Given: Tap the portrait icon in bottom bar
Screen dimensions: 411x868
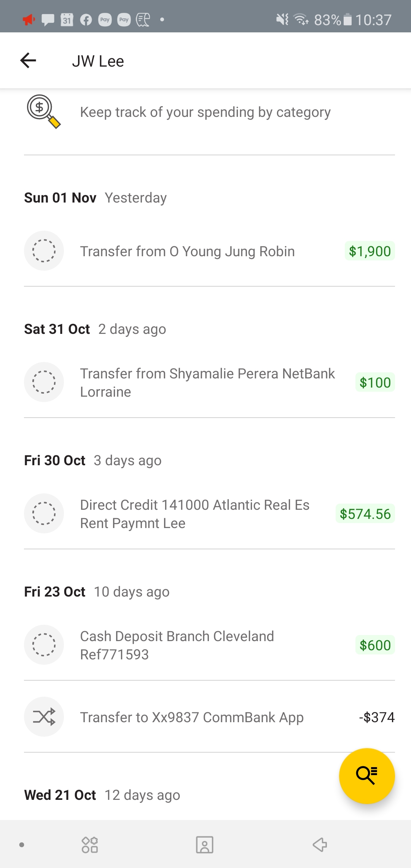Looking at the screenshot, I should click(x=205, y=845).
